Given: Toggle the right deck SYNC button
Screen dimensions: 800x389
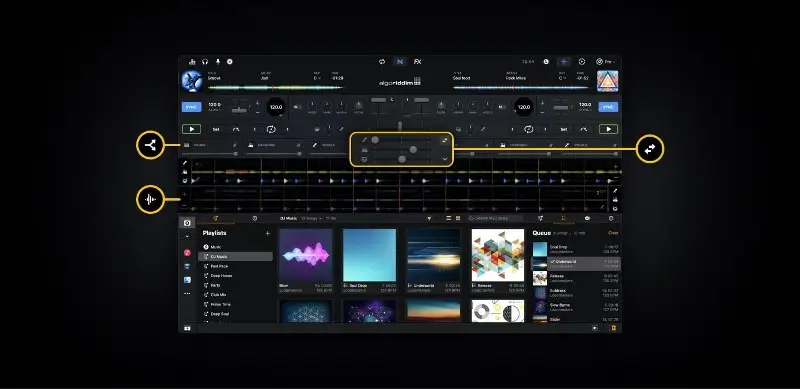Looking at the screenshot, I should tap(608, 107).
